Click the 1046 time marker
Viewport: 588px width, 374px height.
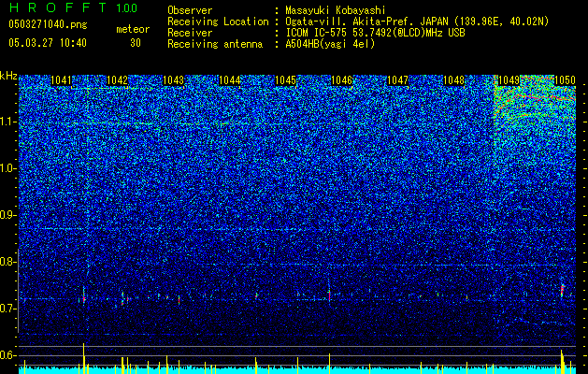[341, 80]
